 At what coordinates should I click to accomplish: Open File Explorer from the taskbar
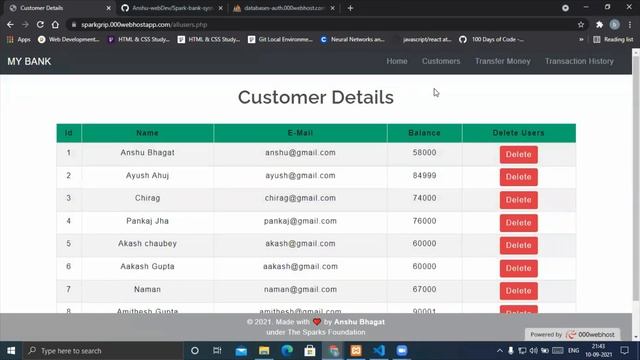click(264, 351)
